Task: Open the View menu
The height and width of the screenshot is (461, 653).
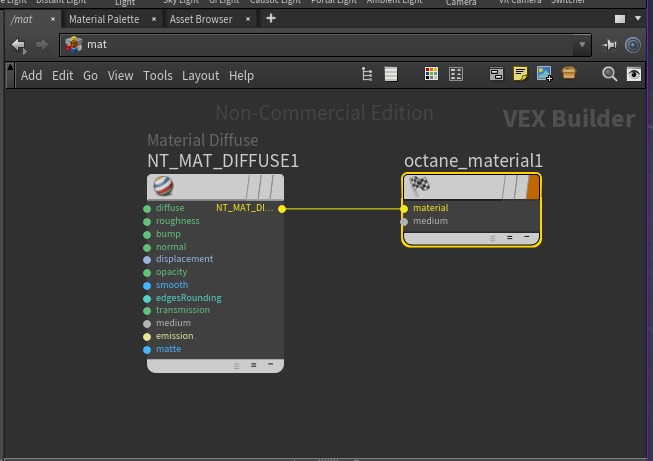Action: 120,75
